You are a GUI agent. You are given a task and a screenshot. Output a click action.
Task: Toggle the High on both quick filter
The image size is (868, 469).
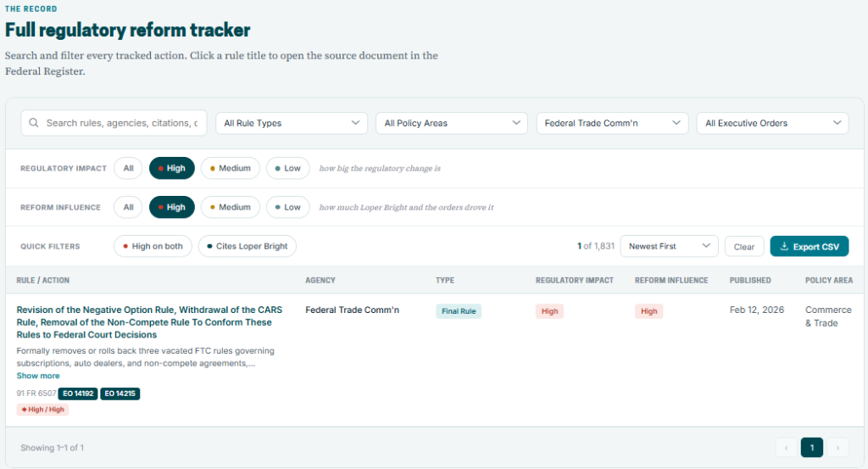coord(153,247)
